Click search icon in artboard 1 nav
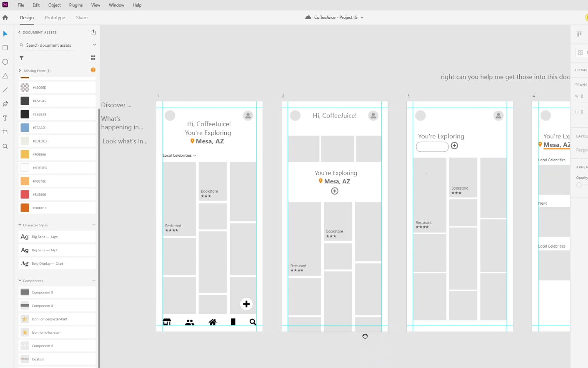The height and width of the screenshot is (368, 588). click(x=253, y=322)
